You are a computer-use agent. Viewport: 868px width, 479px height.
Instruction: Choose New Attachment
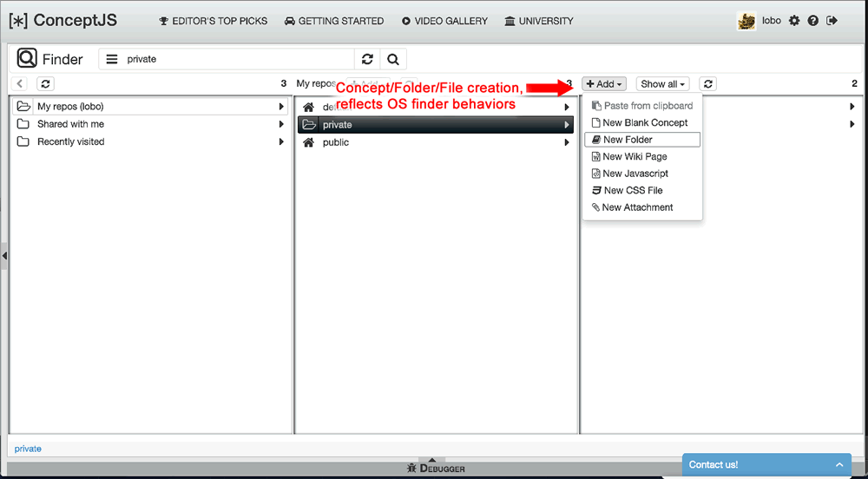coord(642,207)
